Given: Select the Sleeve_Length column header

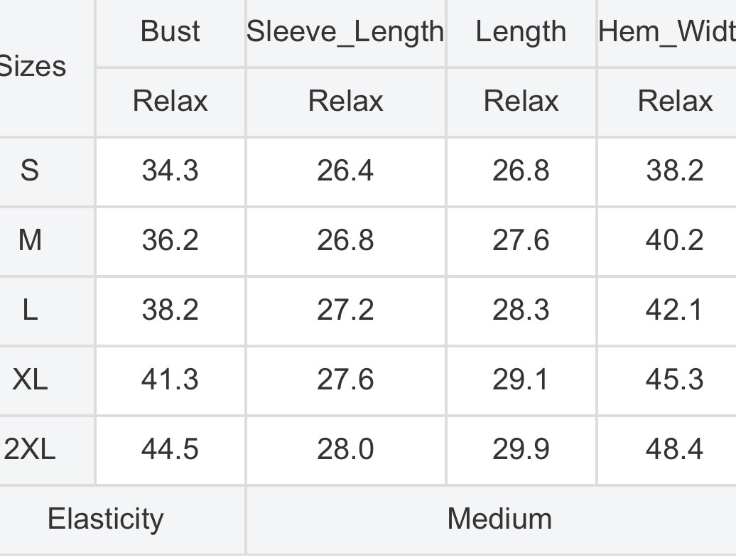Looking at the screenshot, I should point(345,32).
